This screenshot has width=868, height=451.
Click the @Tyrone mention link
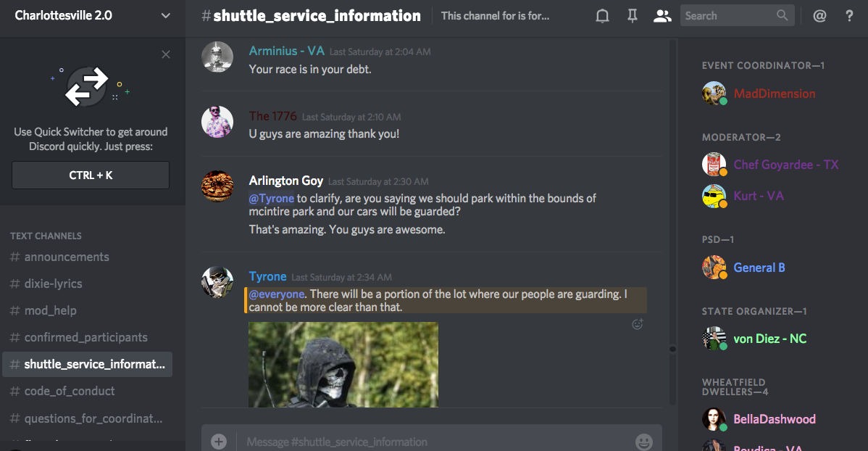(272, 198)
